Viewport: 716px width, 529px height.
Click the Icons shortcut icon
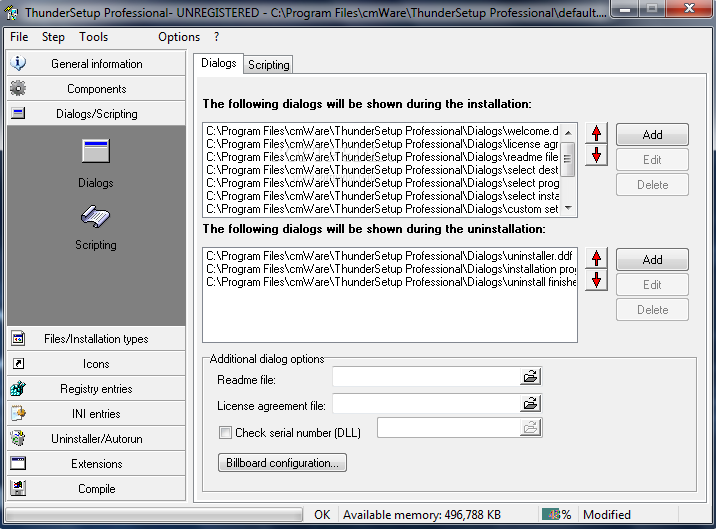pyautogui.click(x=18, y=364)
